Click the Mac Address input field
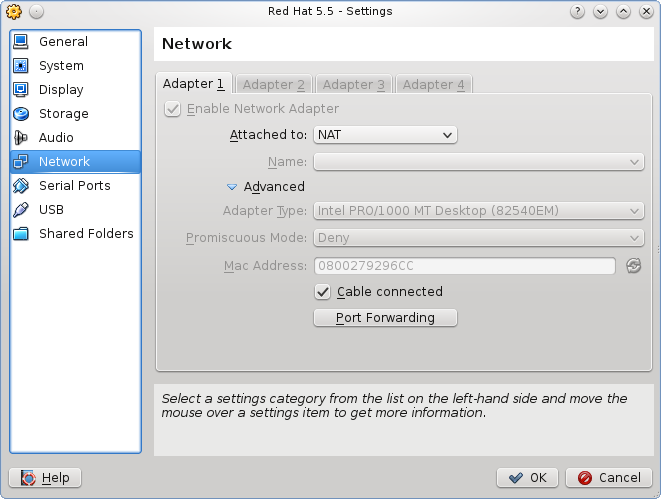The image size is (661, 499). 465,266
